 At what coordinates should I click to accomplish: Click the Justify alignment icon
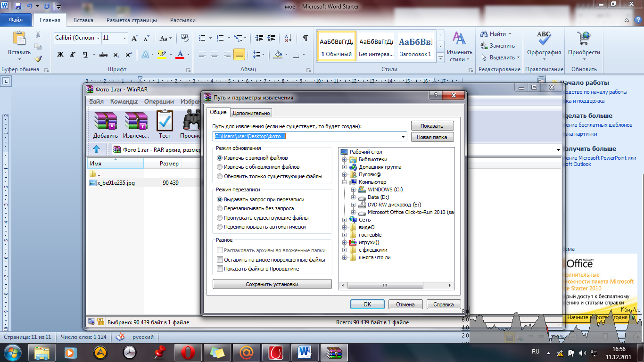(239, 55)
